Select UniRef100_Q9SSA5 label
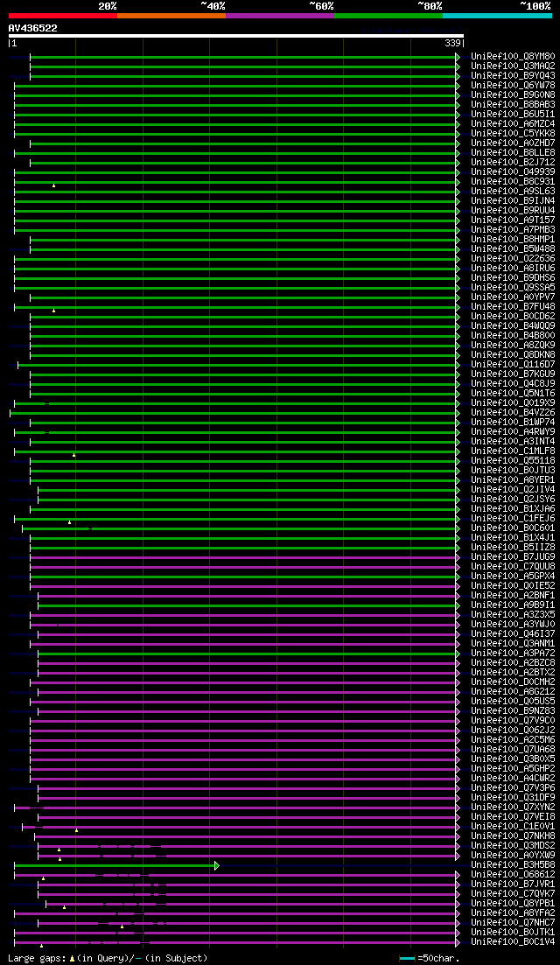560x965 pixels. (x=513, y=288)
